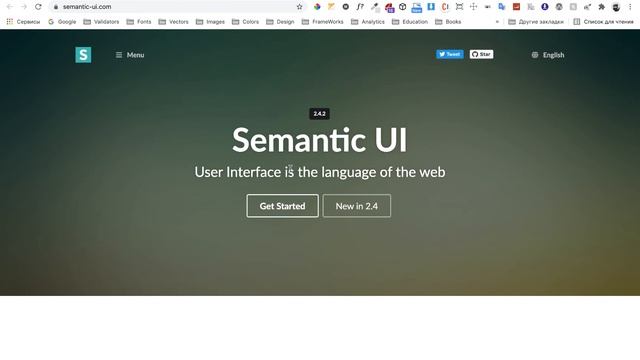Image resolution: width=640 pixels, height=360 pixels.
Task: Click the small ruler extension icon
Action: (488, 7)
